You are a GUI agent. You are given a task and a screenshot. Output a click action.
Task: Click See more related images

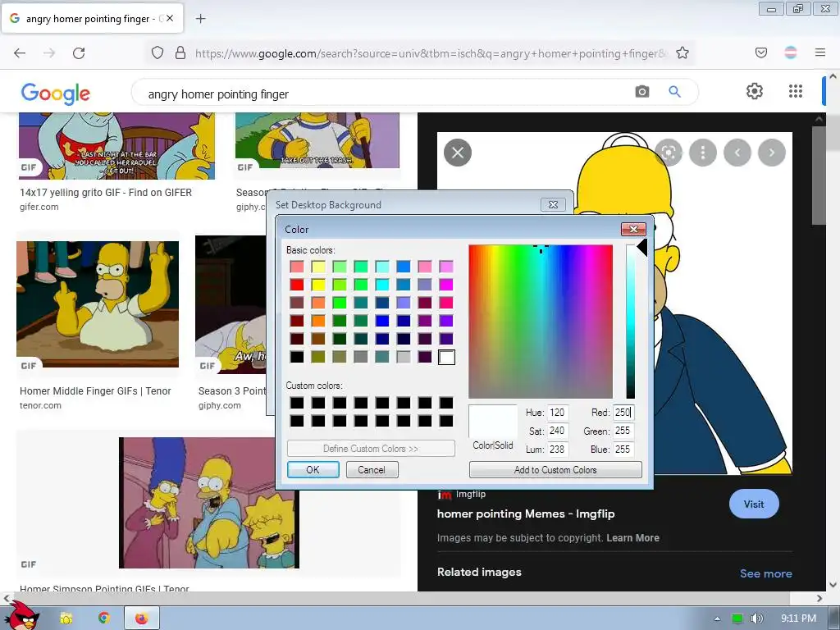[x=765, y=573]
